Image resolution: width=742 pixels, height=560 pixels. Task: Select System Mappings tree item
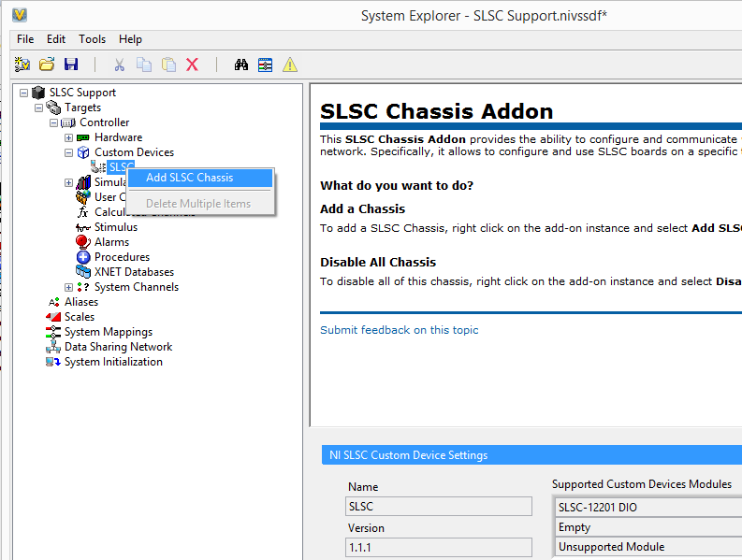[x=109, y=332]
